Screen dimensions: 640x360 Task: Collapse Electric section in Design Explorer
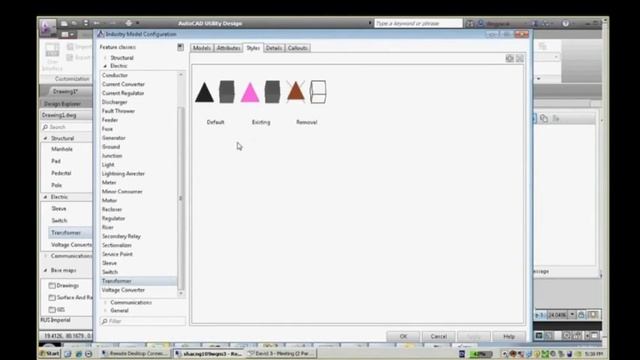click(x=45, y=197)
